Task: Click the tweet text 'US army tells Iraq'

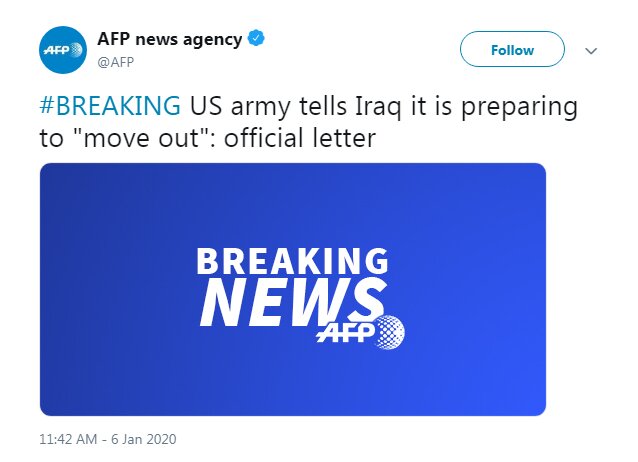Action: click(x=295, y=105)
